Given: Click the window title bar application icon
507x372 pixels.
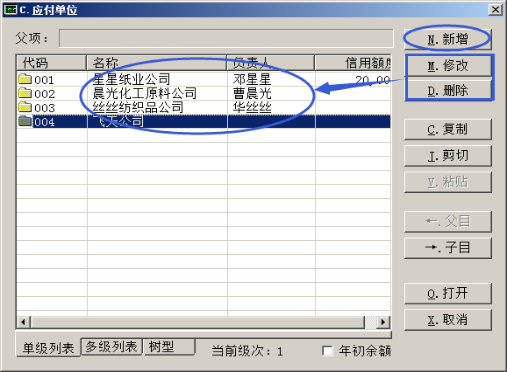Looking at the screenshot, I should (x=10, y=10).
